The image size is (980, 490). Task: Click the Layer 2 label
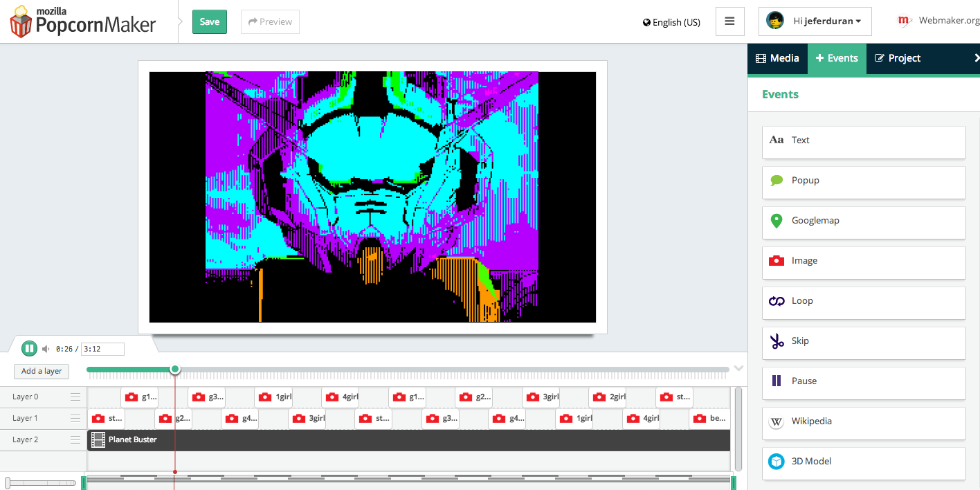point(26,440)
